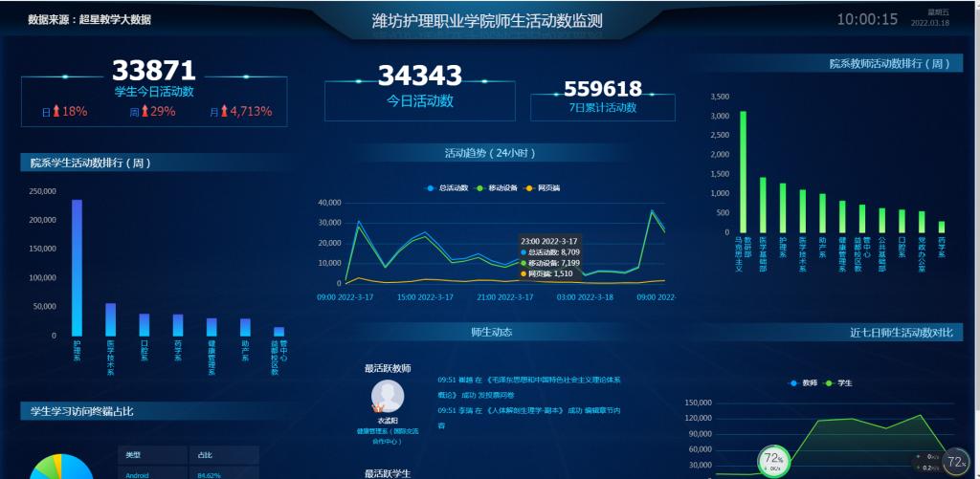Click the teacher name 衣孟阳

388,421
